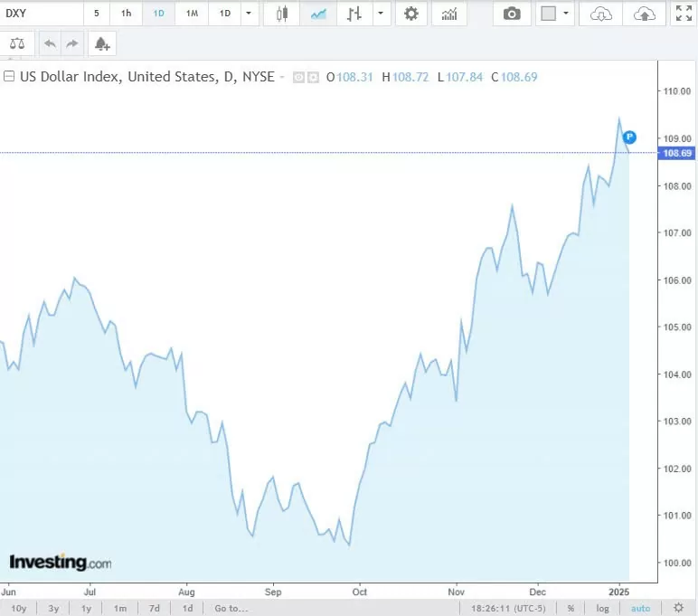Open the interval dropdown arrow
This screenshot has width=698, height=616.
point(249,14)
